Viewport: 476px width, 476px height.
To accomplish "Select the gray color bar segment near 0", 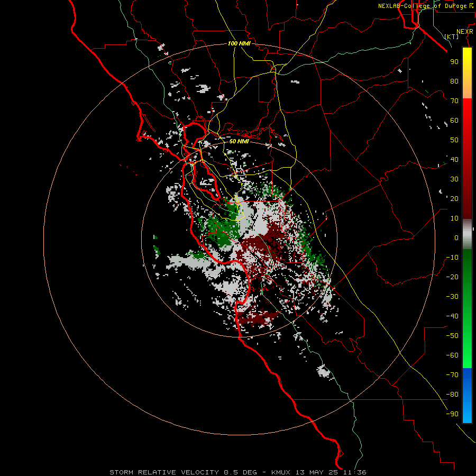I will pyautogui.click(x=467, y=234).
